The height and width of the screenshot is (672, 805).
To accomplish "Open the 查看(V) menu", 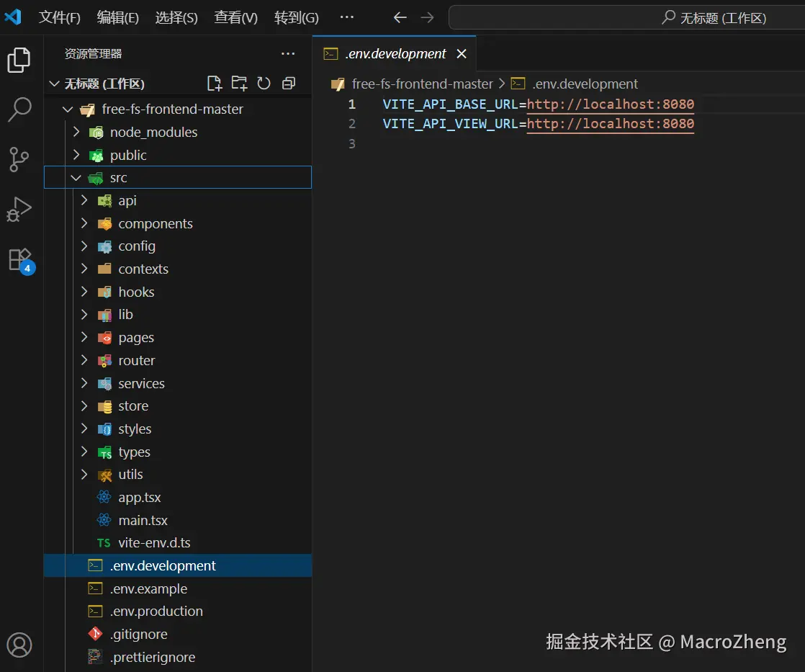I will [x=235, y=17].
